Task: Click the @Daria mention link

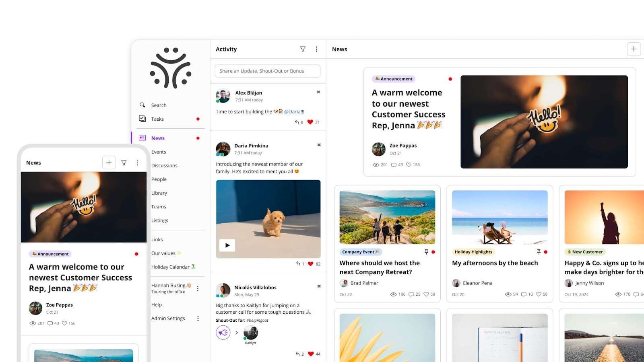Action: (294, 112)
